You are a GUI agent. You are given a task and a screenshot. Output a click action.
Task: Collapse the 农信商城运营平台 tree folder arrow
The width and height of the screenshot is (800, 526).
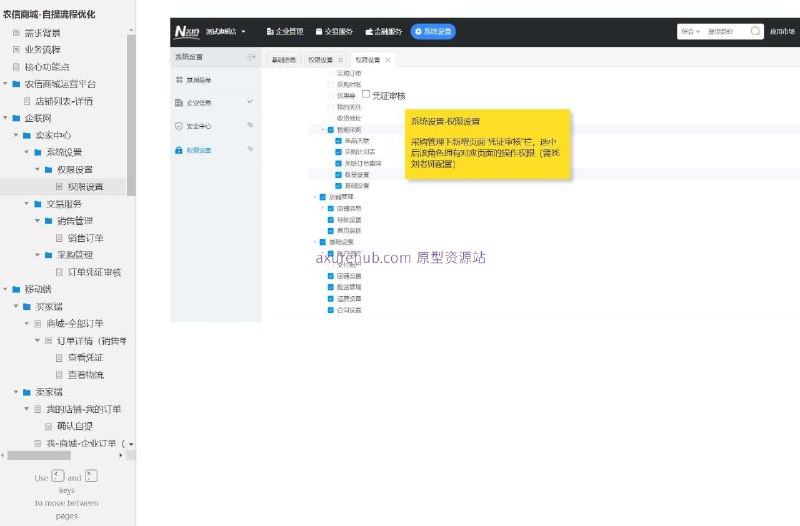(x=5, y=83)
